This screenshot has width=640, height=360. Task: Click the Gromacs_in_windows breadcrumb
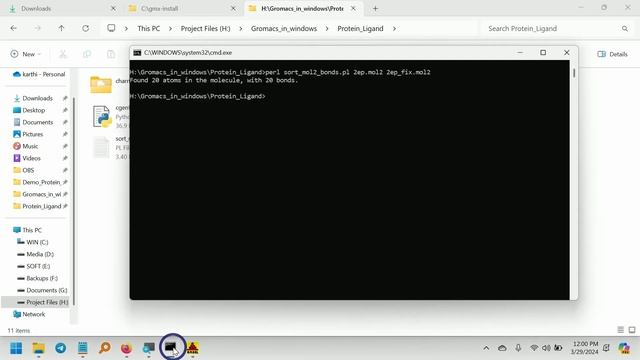(x=284, y=29)
